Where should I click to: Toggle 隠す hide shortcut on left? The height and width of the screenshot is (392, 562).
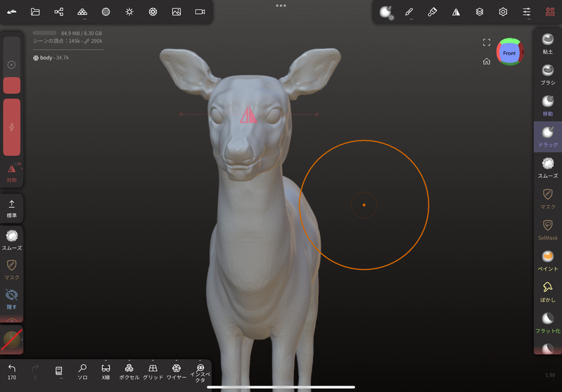12,299
